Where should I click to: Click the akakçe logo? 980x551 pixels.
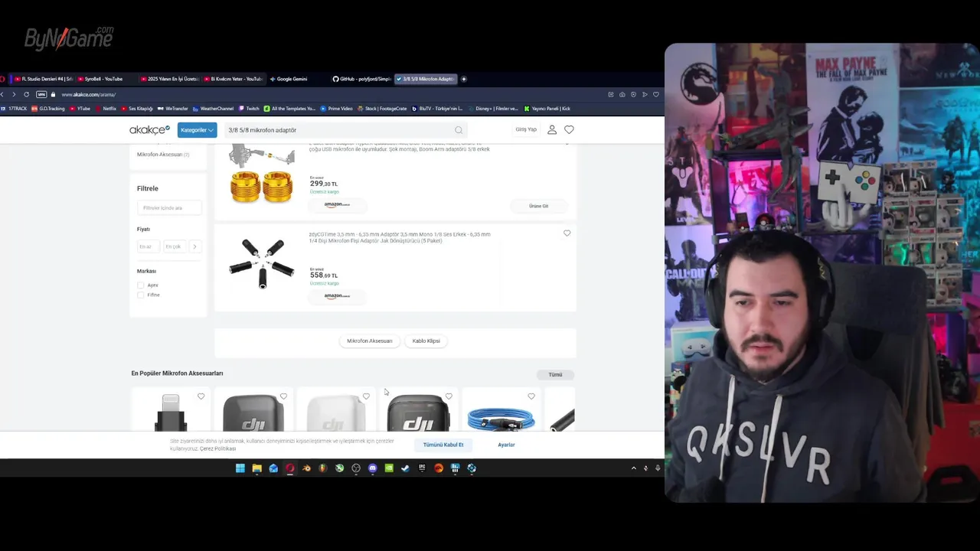(150, 130)
